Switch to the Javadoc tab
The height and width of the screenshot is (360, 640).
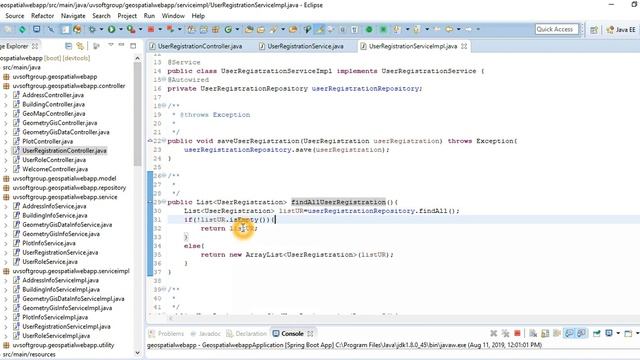pyautogui.click(x=206, y=333)
